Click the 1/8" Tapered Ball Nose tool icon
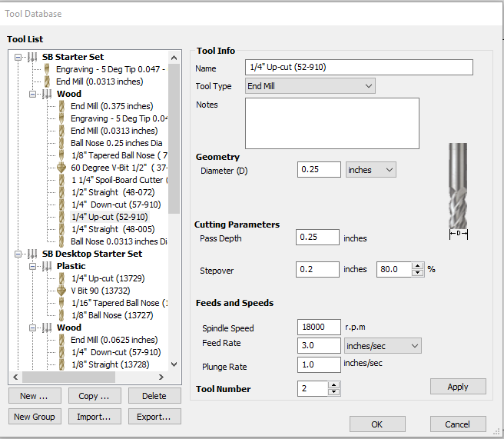 click(61, 155)
